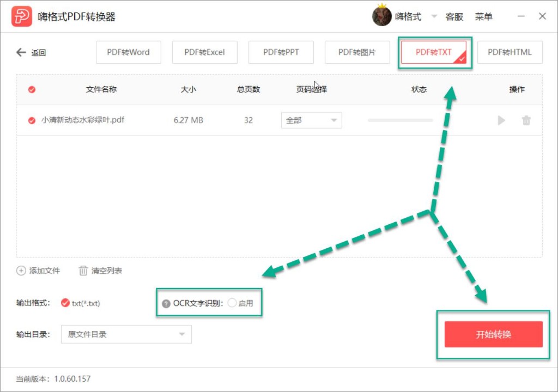This screenshot has width=558, height=392.
Task: Minimize the converter window
Action: coord(521,16)
